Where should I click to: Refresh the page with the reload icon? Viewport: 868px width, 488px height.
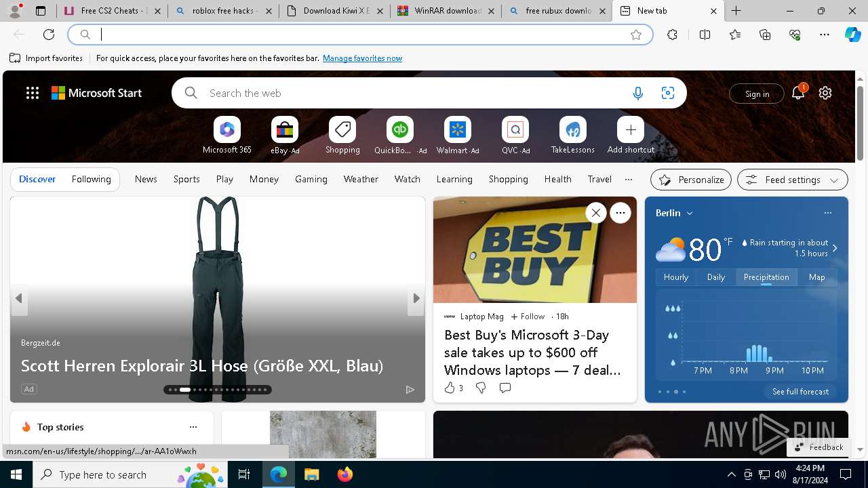49,35
